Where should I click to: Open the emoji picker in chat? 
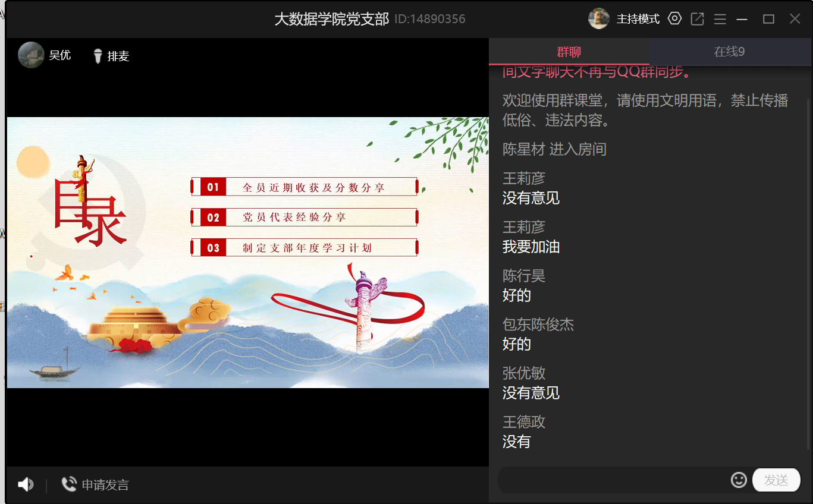(739, 480)
